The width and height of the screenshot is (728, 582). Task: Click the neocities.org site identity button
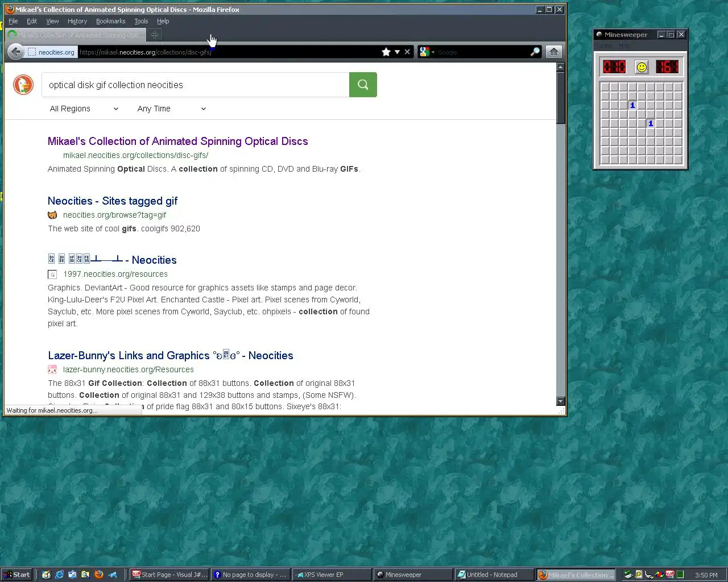pyautogui.click(x=51, y=52)
